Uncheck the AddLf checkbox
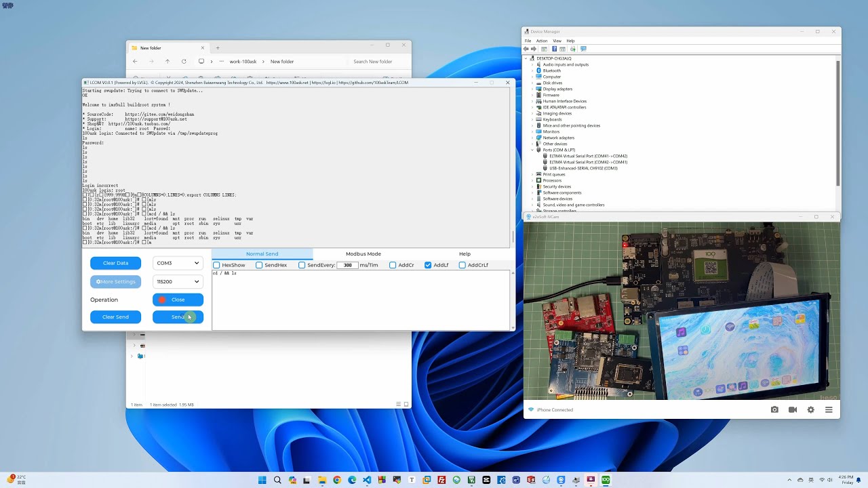This screenshot has height=488, width=868. click(428, 265)
